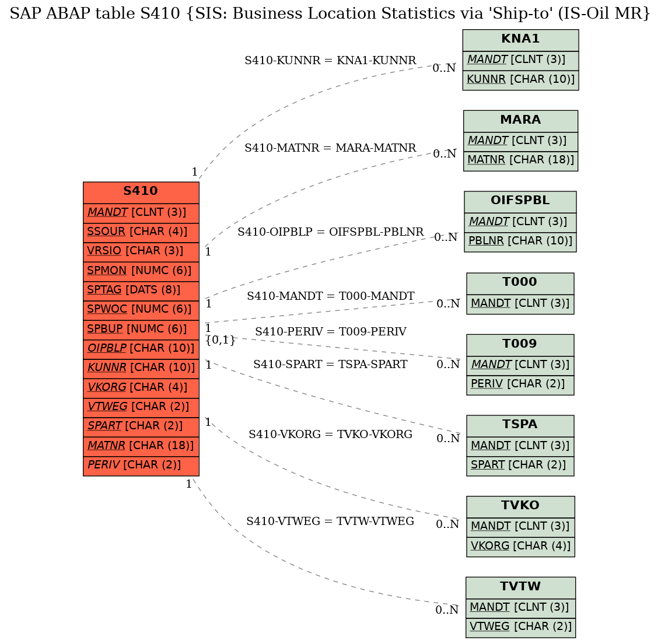The height and width of the screenshot is (644, 661).
Task: Click the S410-MATNR = MARA-MATNR relation label
Action: point(330,148)
